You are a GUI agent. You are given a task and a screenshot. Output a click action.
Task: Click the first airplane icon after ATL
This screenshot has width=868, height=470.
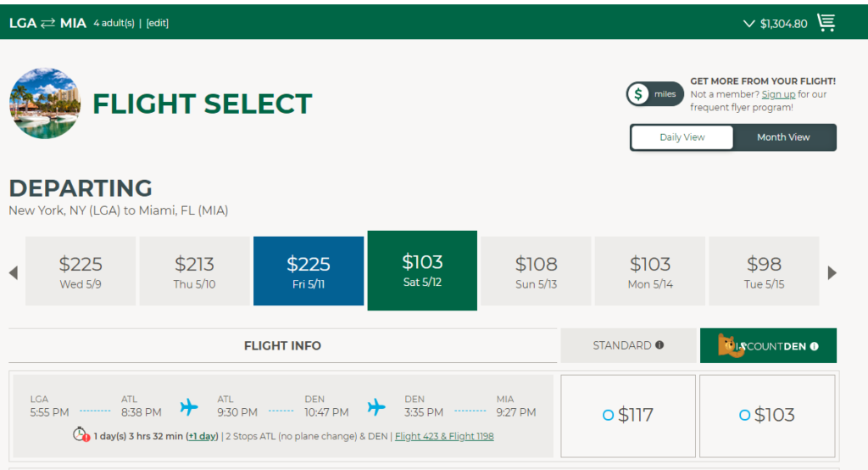point(189,407)
